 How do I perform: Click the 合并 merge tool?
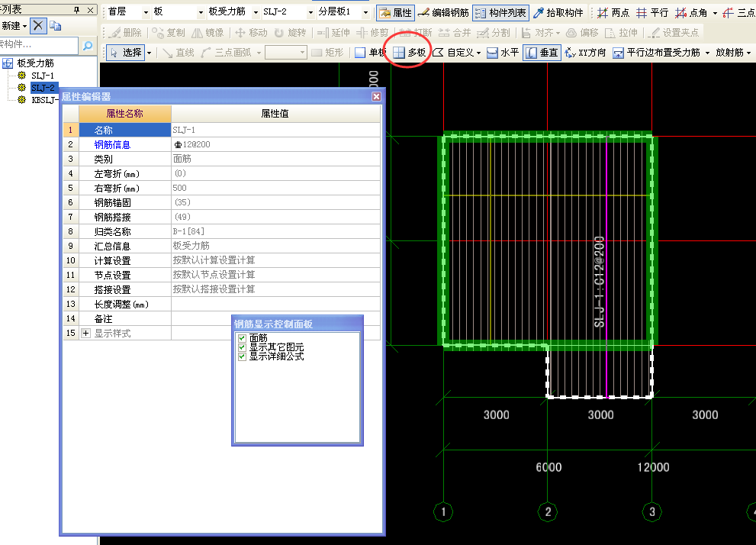[x=455, y=32]
